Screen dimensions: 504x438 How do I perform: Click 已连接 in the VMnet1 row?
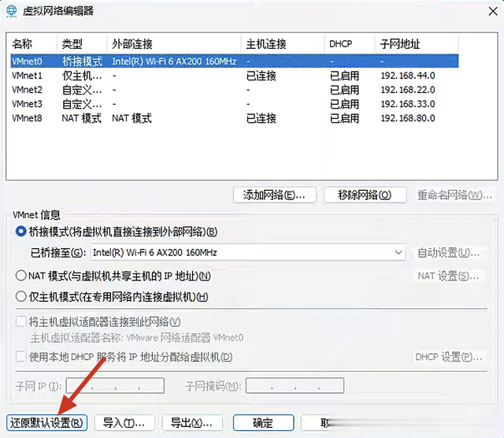[x=261, y=76]
